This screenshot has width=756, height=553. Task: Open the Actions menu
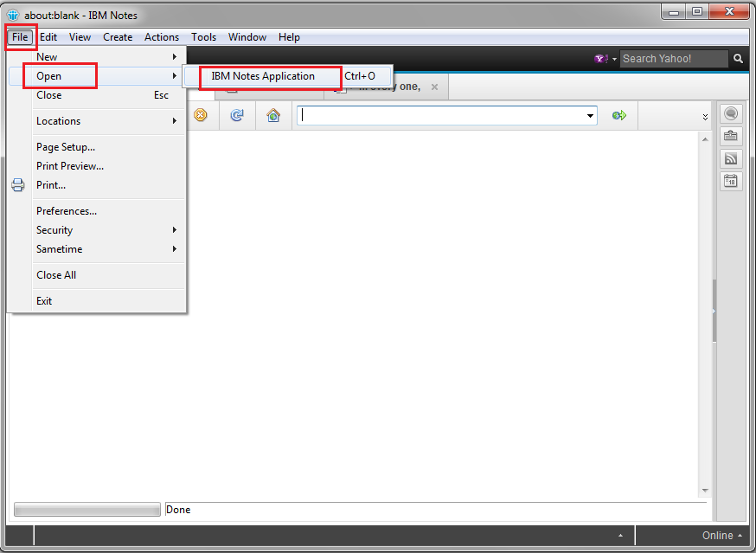coord(162,37)
